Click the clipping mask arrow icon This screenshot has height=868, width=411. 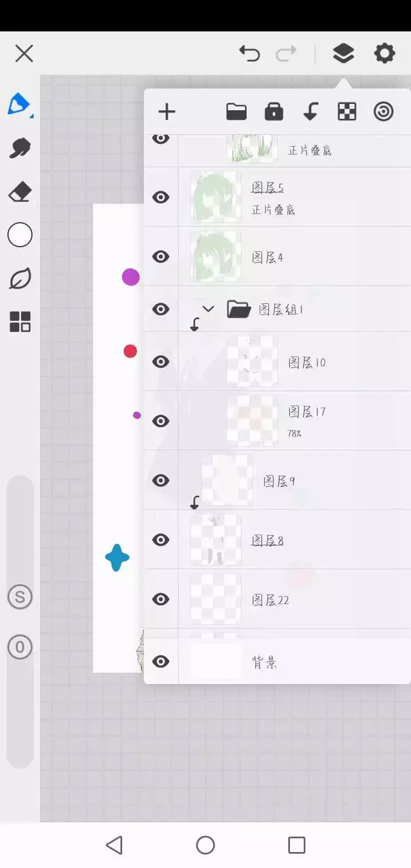[311, 112]
